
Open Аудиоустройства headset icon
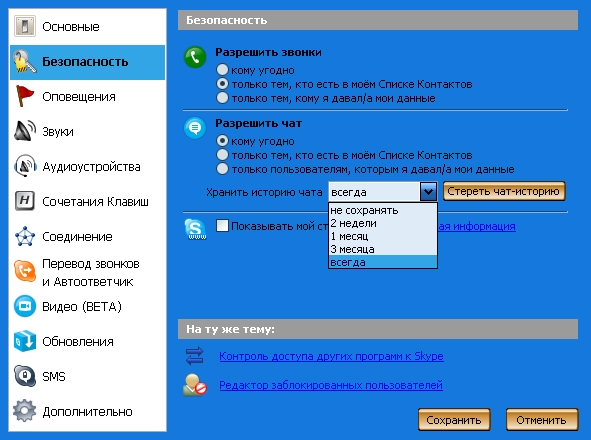pos(25,166)
